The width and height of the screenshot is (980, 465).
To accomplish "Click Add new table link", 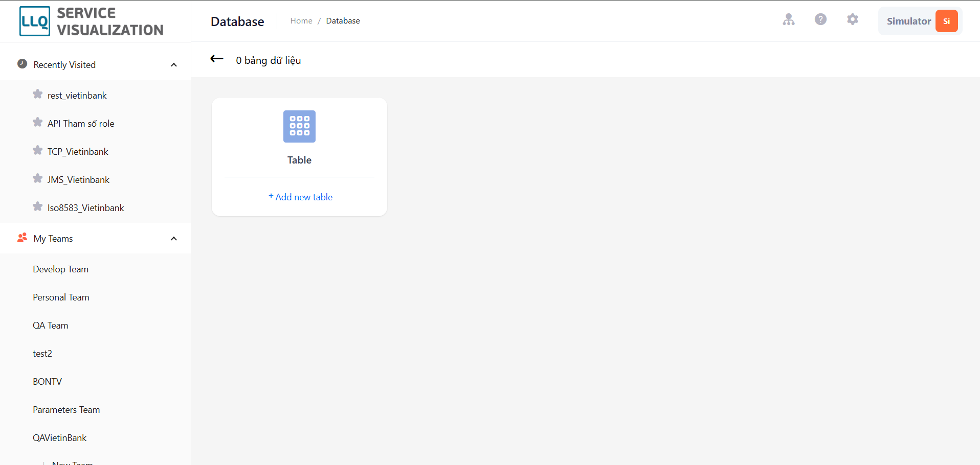I will tap(300, 197).
